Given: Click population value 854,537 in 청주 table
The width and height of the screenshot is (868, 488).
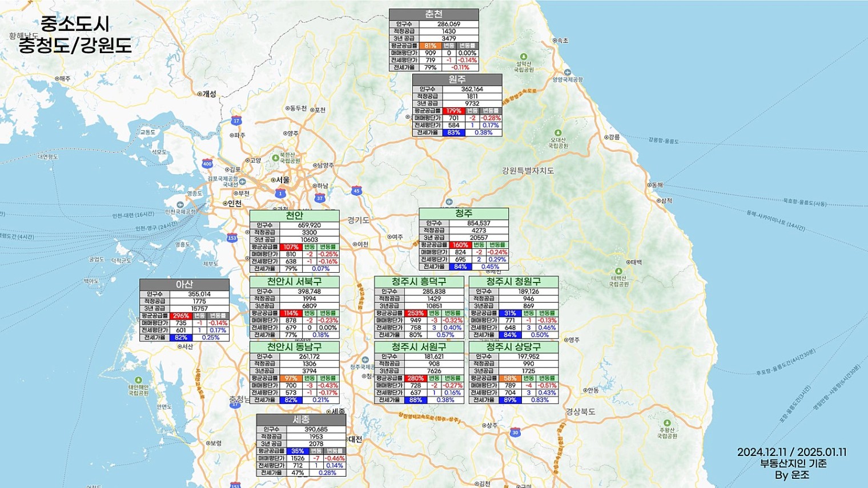Looking at the screenshot, I should coord(479,223).
